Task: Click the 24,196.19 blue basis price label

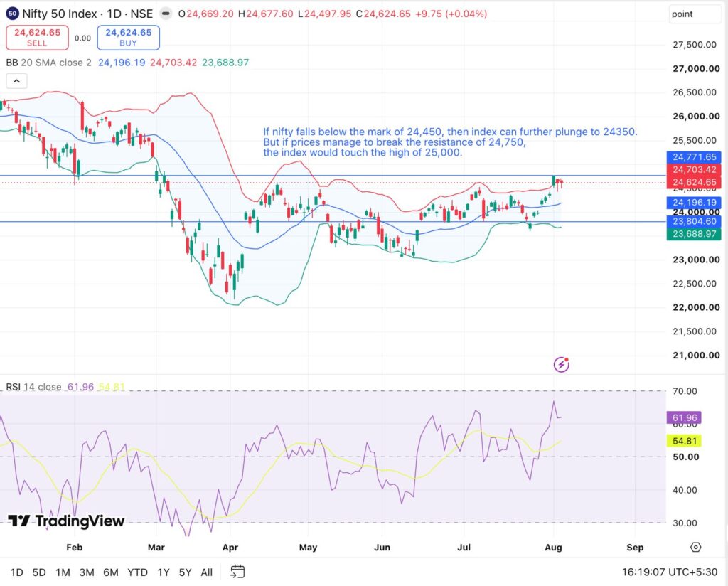Action: tap(694, 203)
